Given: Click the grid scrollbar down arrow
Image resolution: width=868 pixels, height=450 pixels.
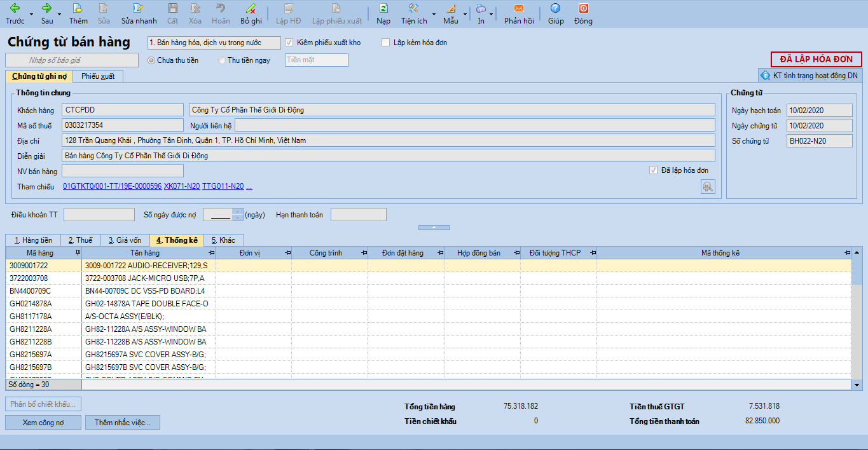Looking at the screenshot, I should (857, 385).
